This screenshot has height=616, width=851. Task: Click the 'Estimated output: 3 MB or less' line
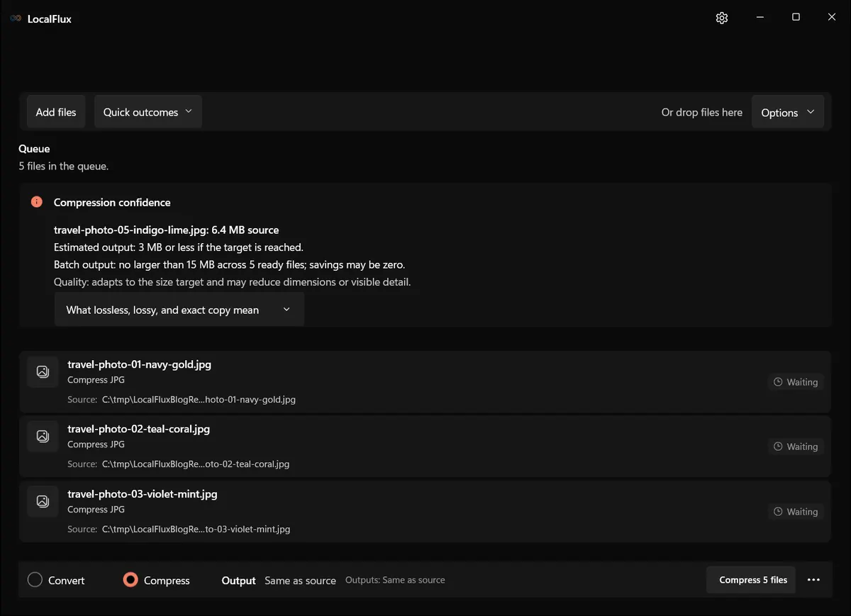(x=179, y=247)
